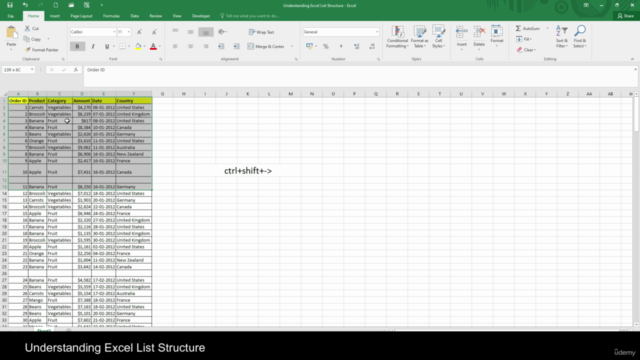Open the File tab
640x360 pixels.
[x=11, y=16]
